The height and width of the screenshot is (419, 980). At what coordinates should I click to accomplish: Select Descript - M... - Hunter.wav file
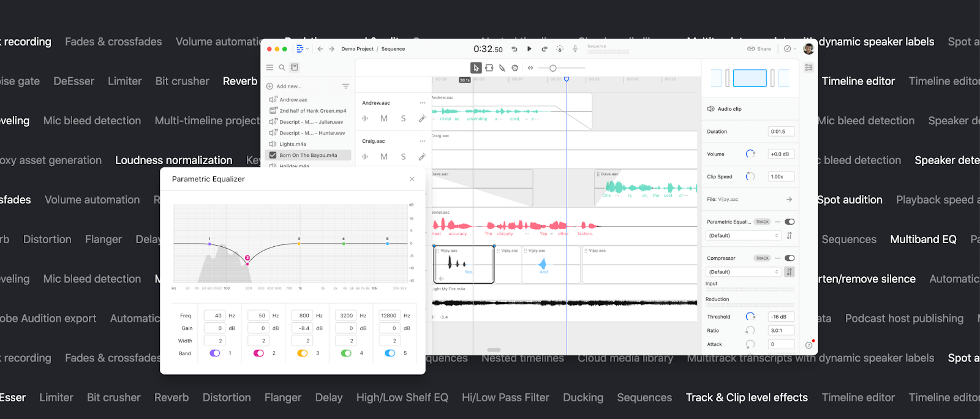click(309, 133)
